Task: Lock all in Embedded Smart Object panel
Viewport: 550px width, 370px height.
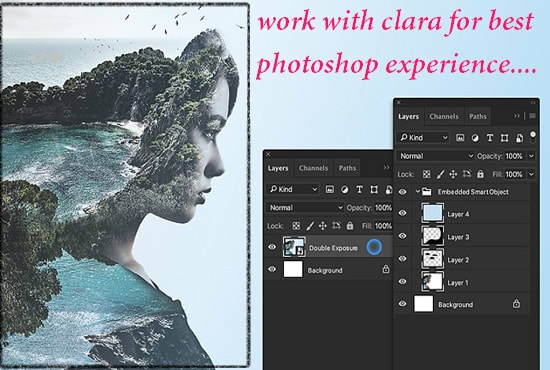Action: pos(480,174)
